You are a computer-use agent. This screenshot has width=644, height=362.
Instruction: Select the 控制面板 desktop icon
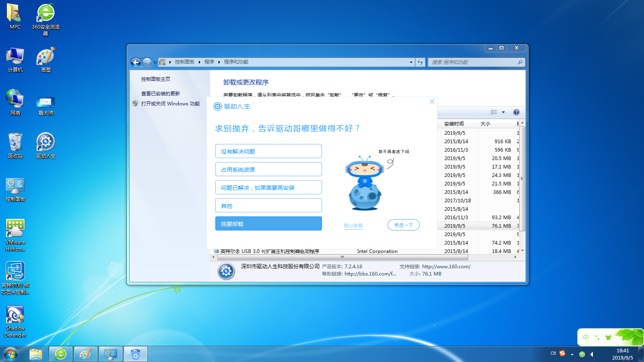[15, 189]
